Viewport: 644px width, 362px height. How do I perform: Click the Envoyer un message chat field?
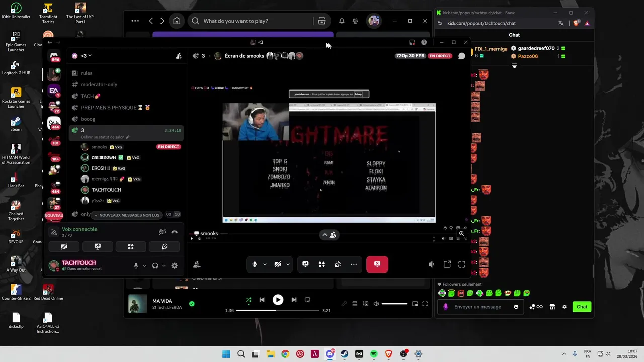click(480, 307)
